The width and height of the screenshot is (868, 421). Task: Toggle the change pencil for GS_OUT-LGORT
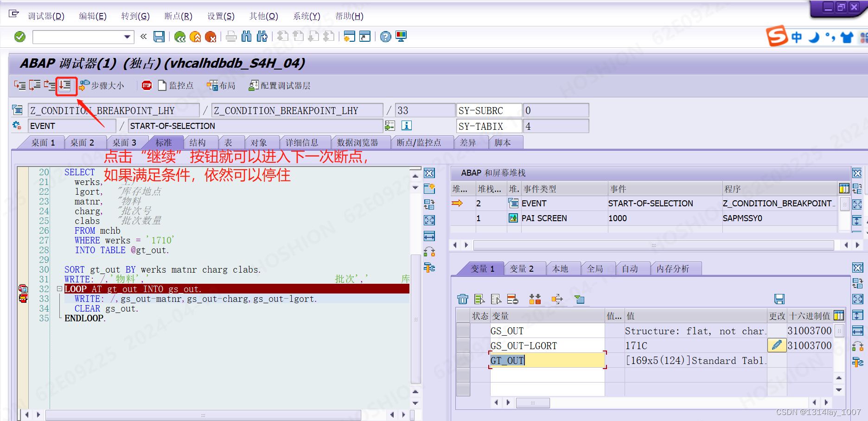(777, 345)
